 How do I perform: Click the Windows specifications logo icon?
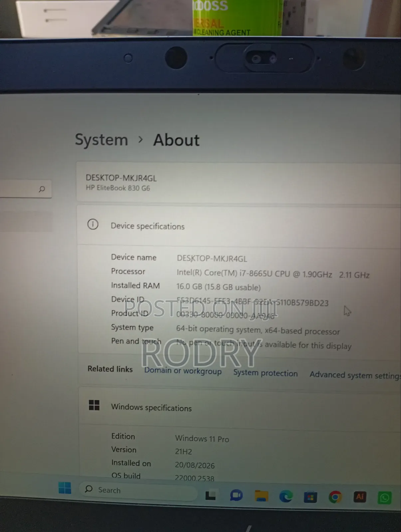[94, 405]
